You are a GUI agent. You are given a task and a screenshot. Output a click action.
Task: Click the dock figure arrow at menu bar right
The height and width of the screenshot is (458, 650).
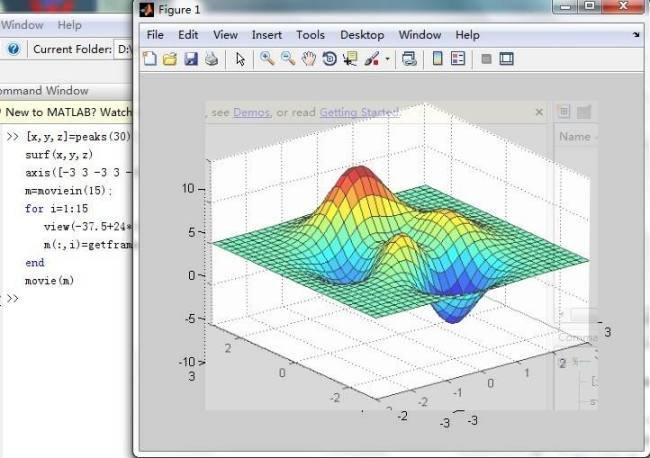pos(636,35)
